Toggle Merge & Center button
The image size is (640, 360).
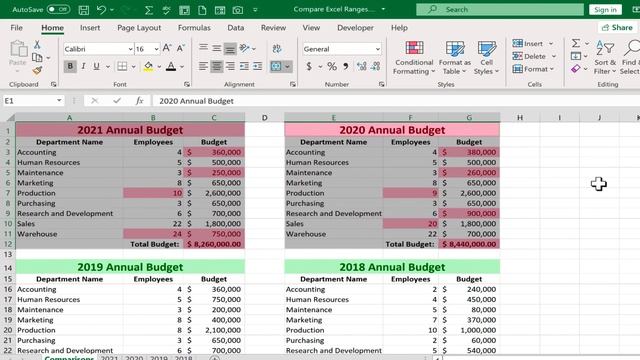click(276, 66)
